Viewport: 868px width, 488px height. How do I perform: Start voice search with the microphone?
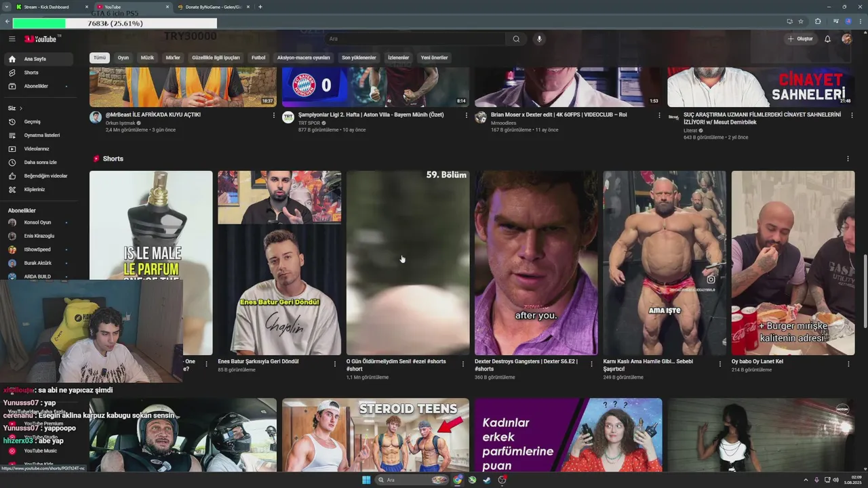[539, 39]
